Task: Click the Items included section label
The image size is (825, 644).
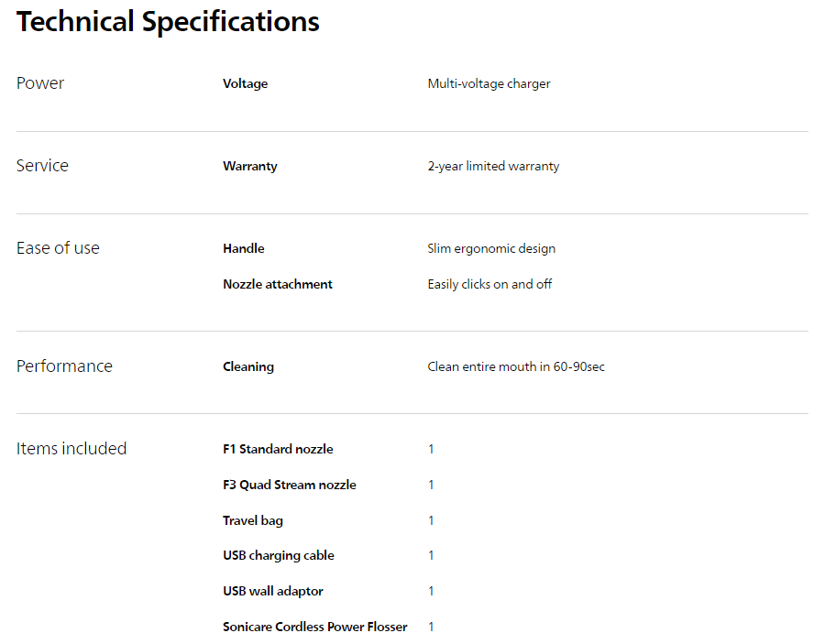Action: click(x=71, y=449)
